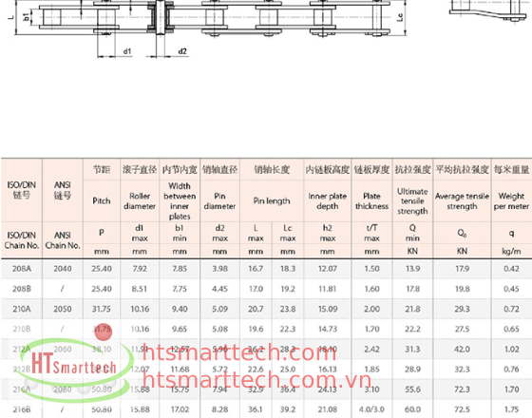Click the Ultimate tensile strength header
This screenshot has width=532, height=418.
coord(412,200)
